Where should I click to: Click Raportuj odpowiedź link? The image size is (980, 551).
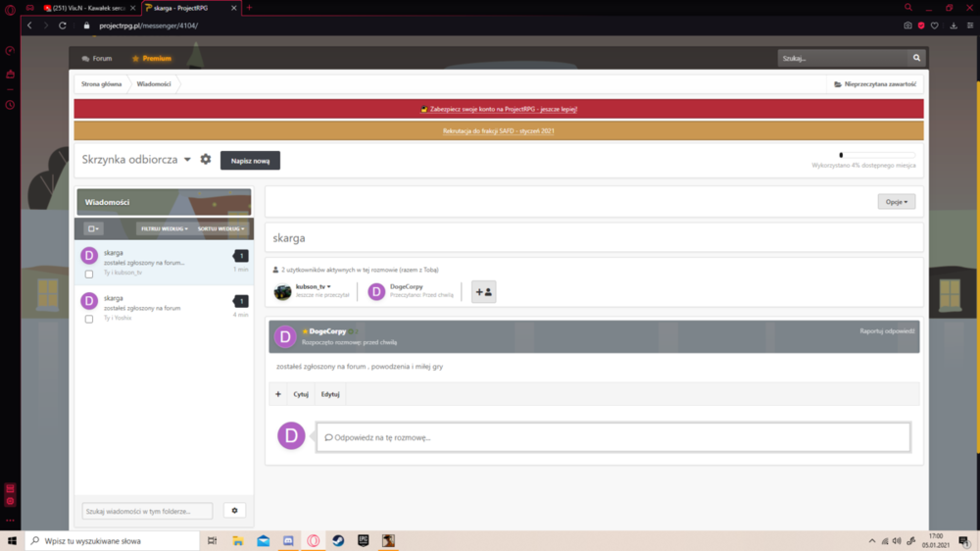click(887, 330)
